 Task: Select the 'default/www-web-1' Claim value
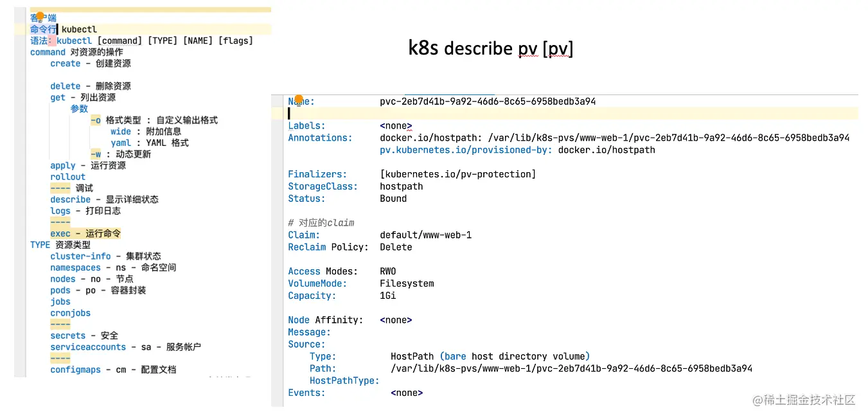(x=425, y=235)
